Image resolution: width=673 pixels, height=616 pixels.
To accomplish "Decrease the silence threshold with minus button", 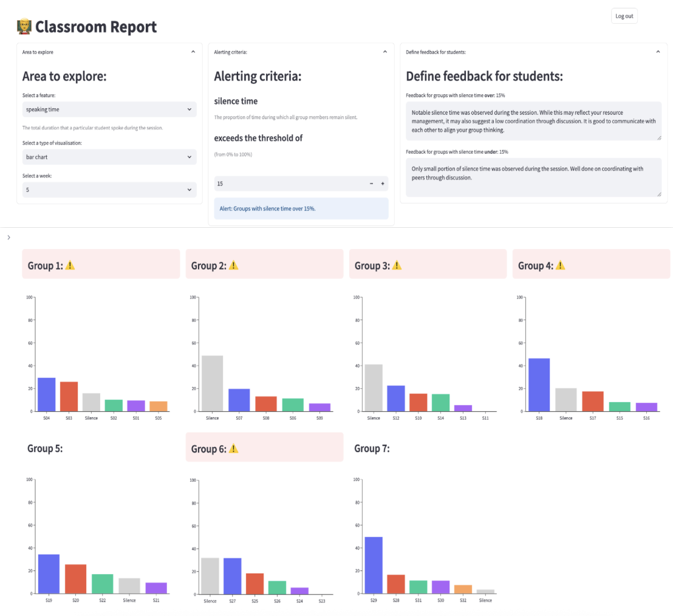I will pyautogui.click(x=371, y=183).
